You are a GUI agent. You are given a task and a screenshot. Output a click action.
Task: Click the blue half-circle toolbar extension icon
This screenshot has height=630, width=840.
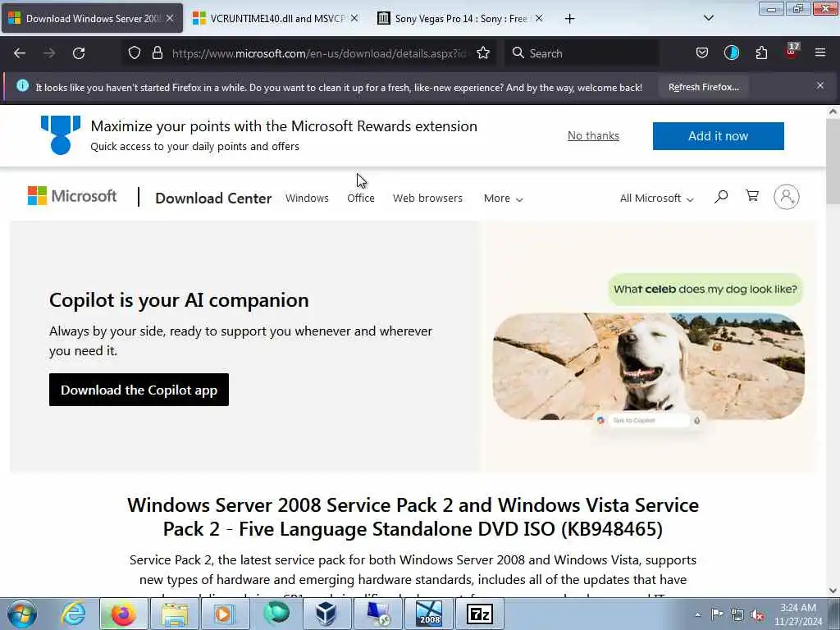point(731,52)
